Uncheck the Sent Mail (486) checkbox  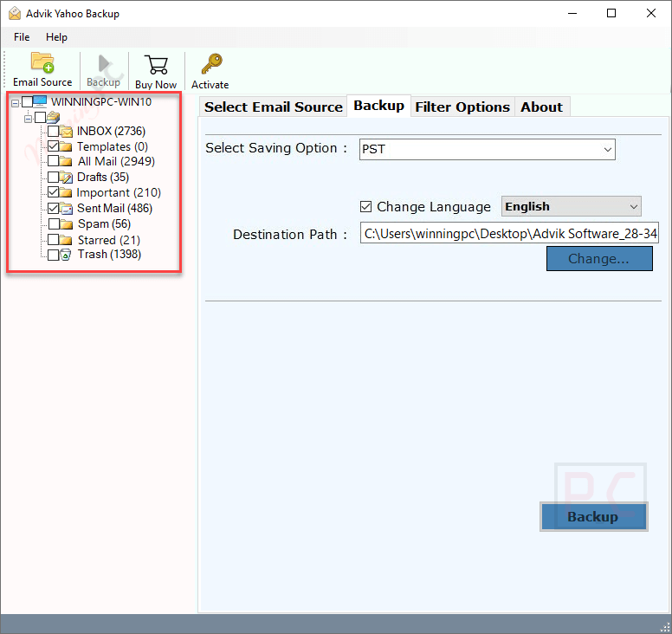tap(53, 209)
